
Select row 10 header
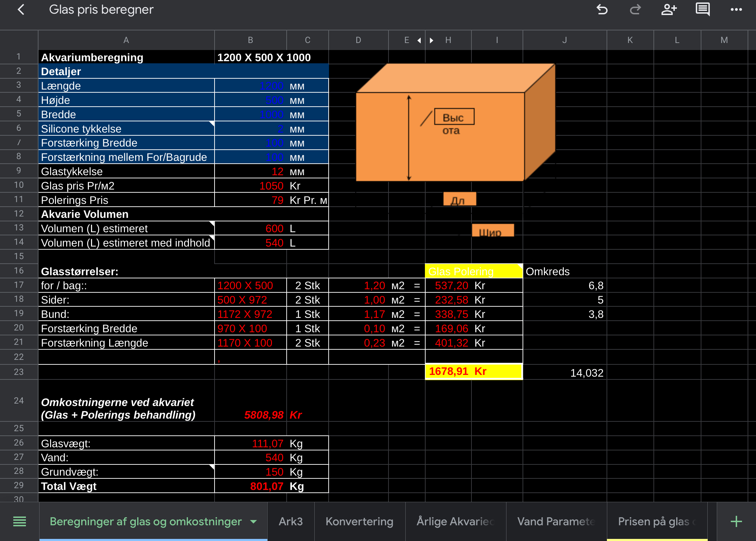[19, 185]
